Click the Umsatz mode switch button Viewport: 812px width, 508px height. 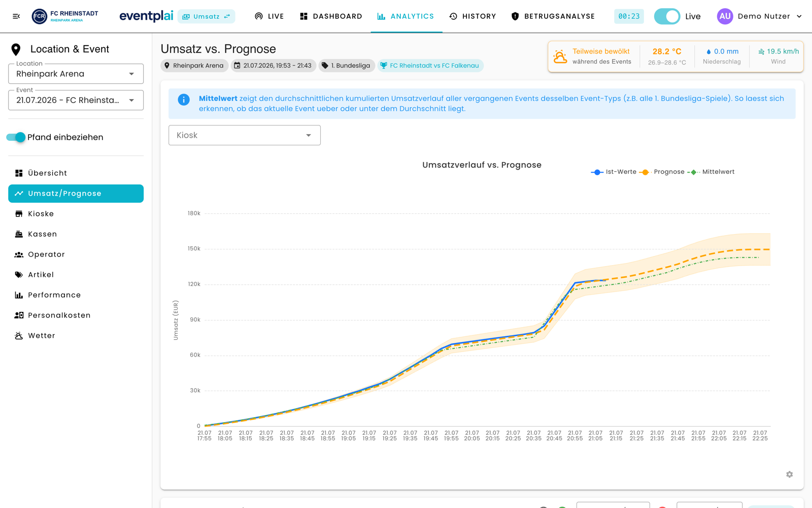(206, 16)
